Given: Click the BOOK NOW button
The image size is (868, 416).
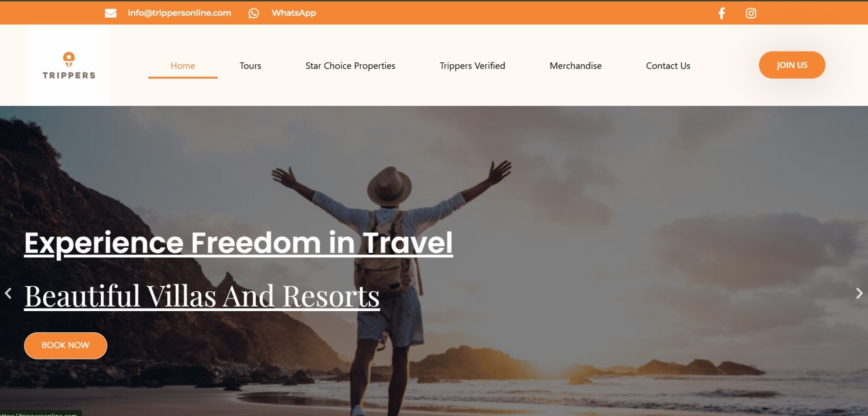Looking at the screenshot, I should pos(66,345).
